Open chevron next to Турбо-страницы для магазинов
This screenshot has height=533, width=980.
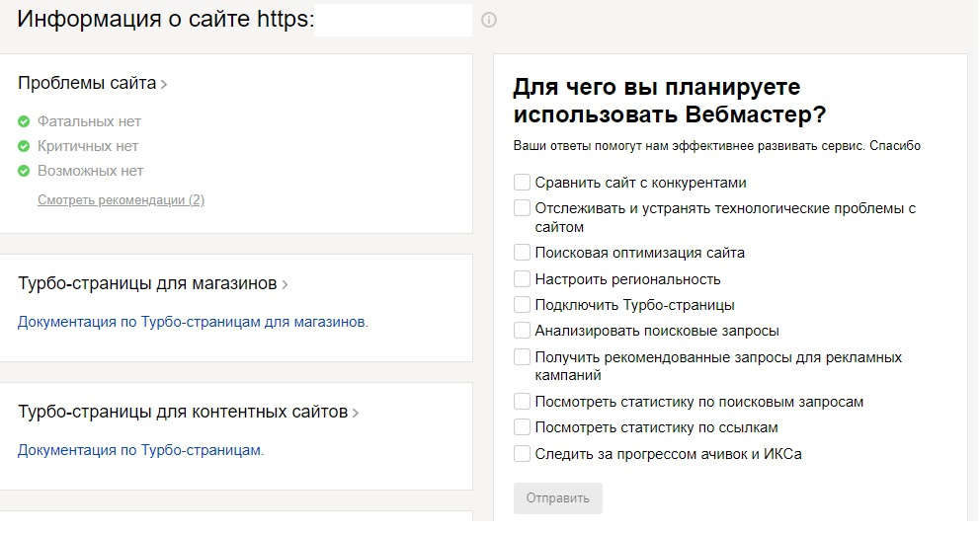tap(286, 284)
